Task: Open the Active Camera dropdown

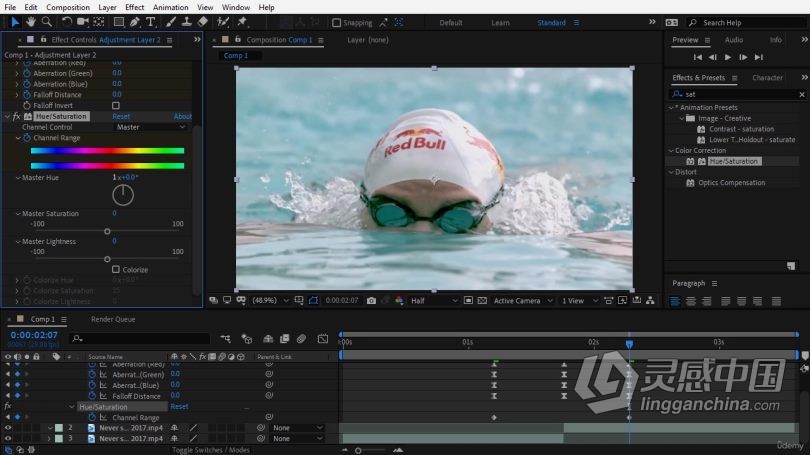Action: click(x=523, y=301)
